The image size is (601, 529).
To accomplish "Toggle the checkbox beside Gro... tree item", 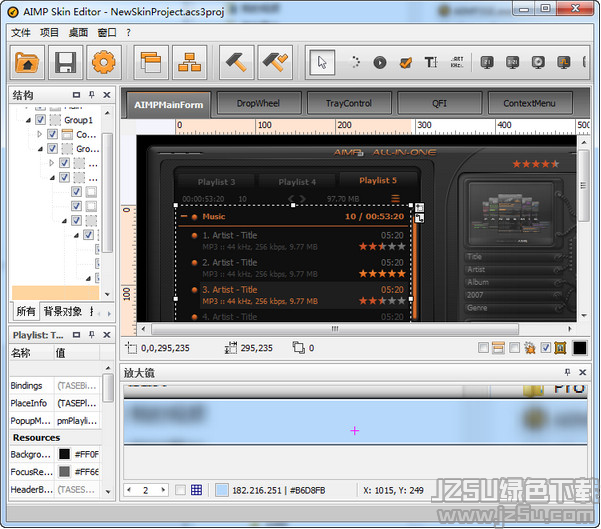I will 53,149.
